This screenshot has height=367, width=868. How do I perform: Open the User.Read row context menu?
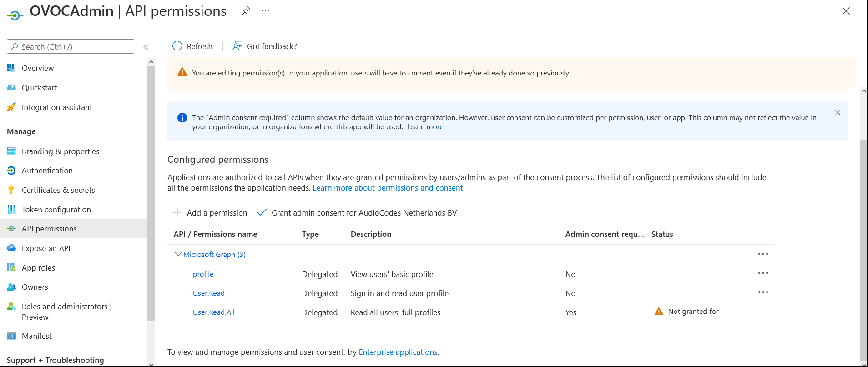763,292
